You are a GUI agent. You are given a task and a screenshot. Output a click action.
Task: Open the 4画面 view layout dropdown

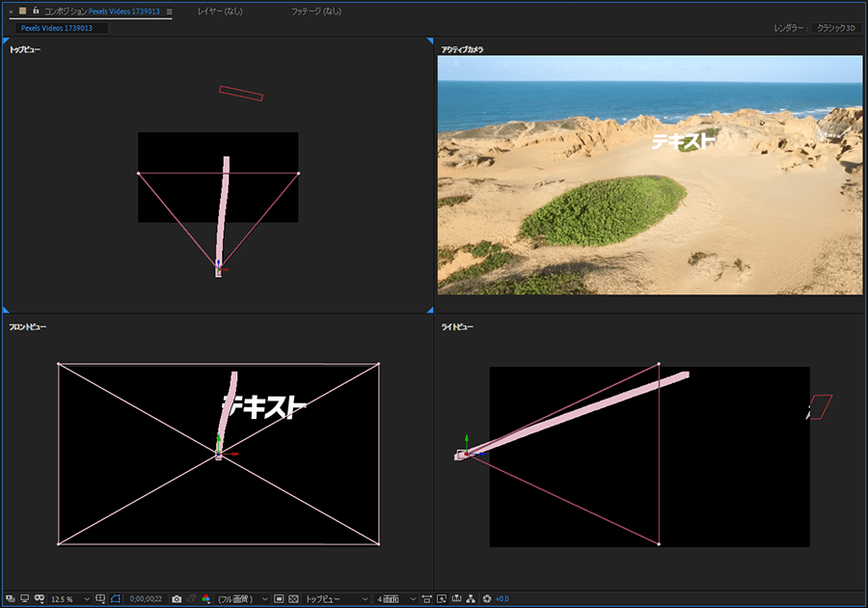396,599
